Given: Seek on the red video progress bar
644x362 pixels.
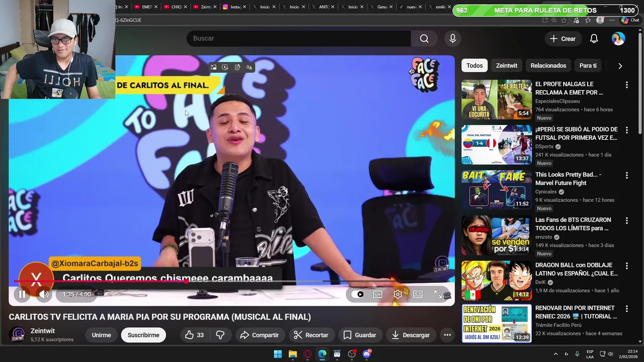Looking at the screenshot, I should (x=231, y=282).
